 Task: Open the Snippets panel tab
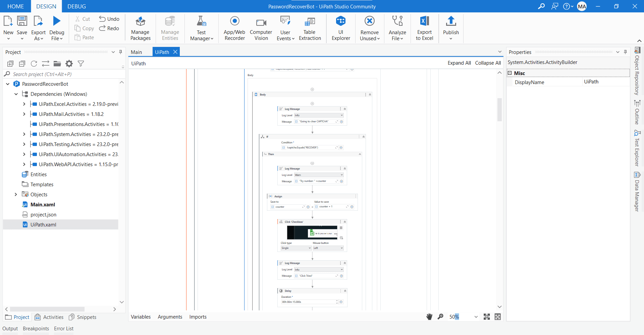83,317
